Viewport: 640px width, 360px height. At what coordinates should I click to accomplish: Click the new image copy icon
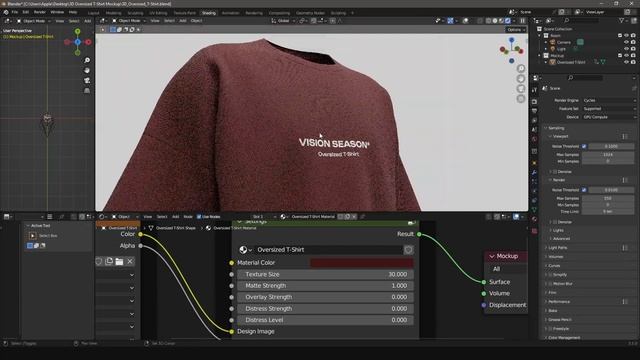pos(109,261)
